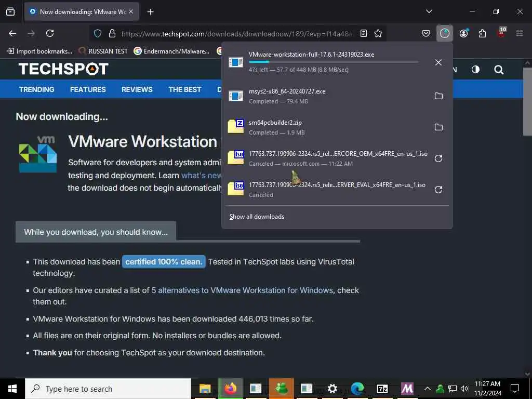The height and width of the screenshot is (399, 532).
Task: Save page to Pocket
Action: coord(426,33)
